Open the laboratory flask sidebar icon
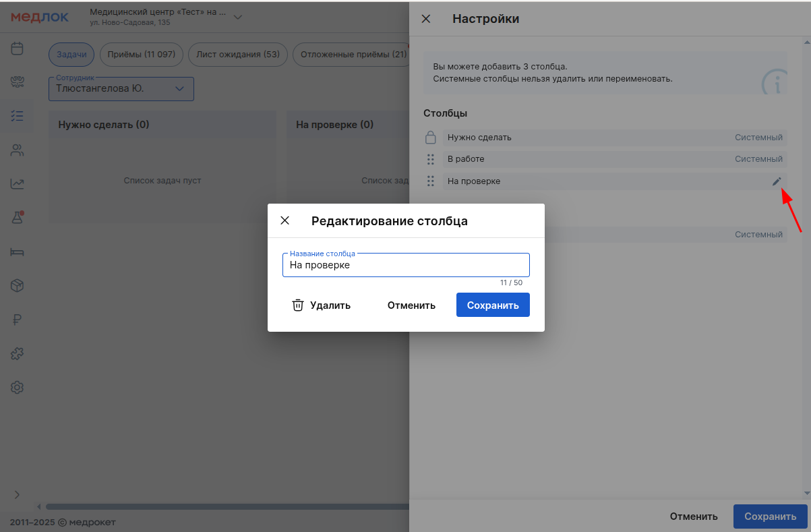The height and width of the screenshot is (532, 811). point(18,217)
